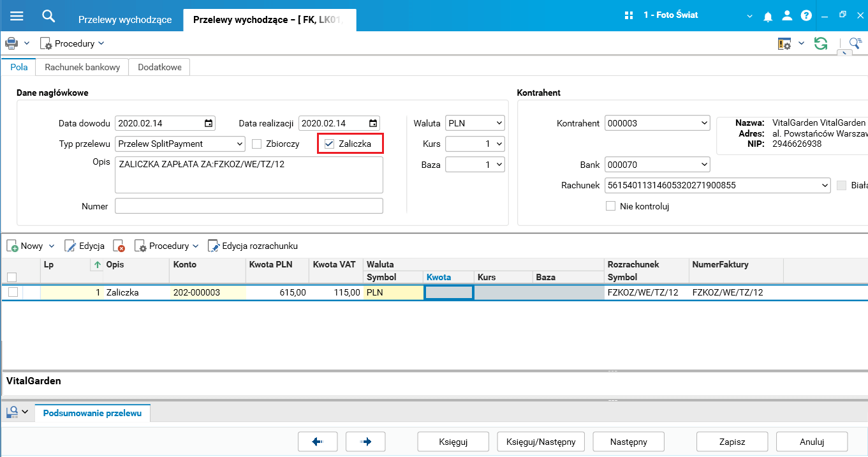Image resolution: width=868 pixels, height=457 pixels.
Task: Switch to the Rachunek bankowy tab
Action: point(82,67)
